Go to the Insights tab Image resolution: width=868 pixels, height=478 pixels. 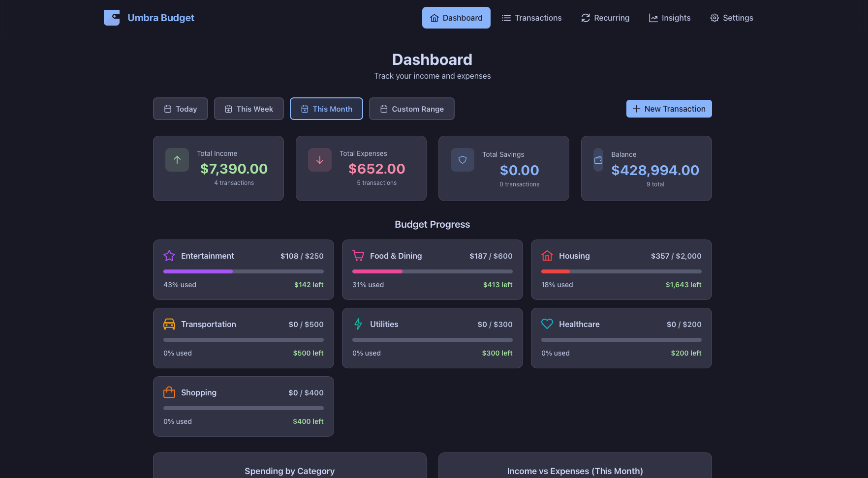pos(669,18)
